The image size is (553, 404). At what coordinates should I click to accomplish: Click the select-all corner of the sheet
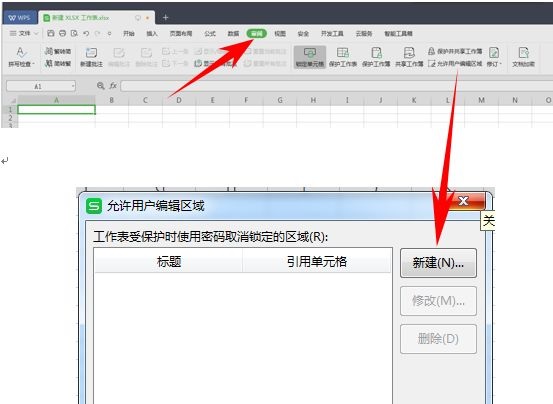10,100
